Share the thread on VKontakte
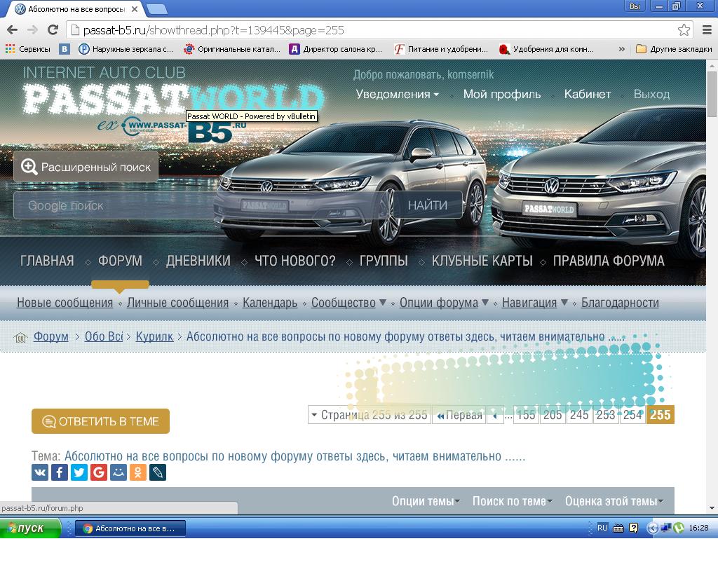718x588 pixels. [40, 473]
